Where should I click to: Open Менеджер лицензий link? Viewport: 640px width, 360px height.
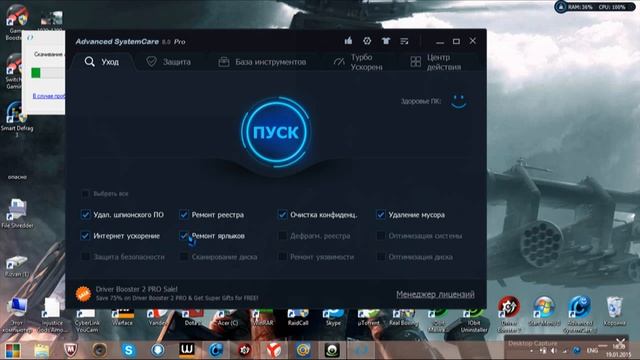(x=435, y=294)
